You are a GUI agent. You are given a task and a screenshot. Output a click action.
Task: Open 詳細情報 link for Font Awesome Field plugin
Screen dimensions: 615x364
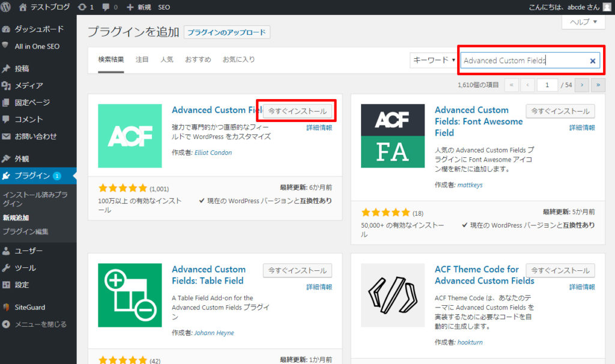[x=582, y=128]
